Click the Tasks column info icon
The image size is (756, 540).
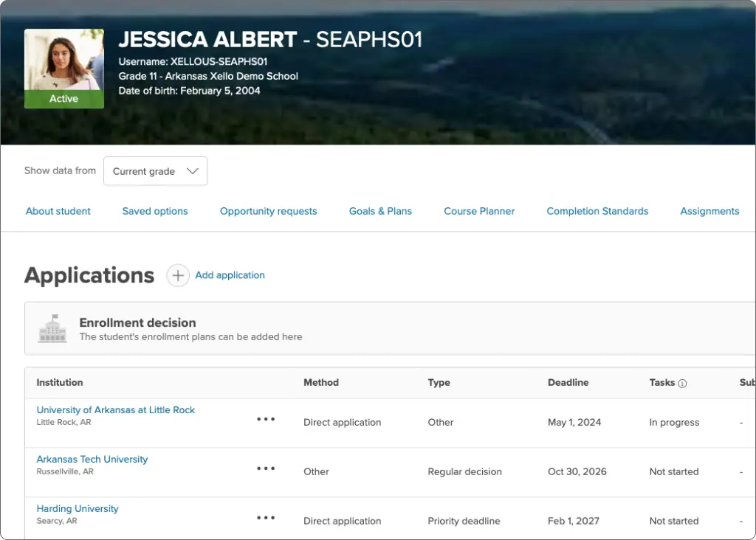682,384
